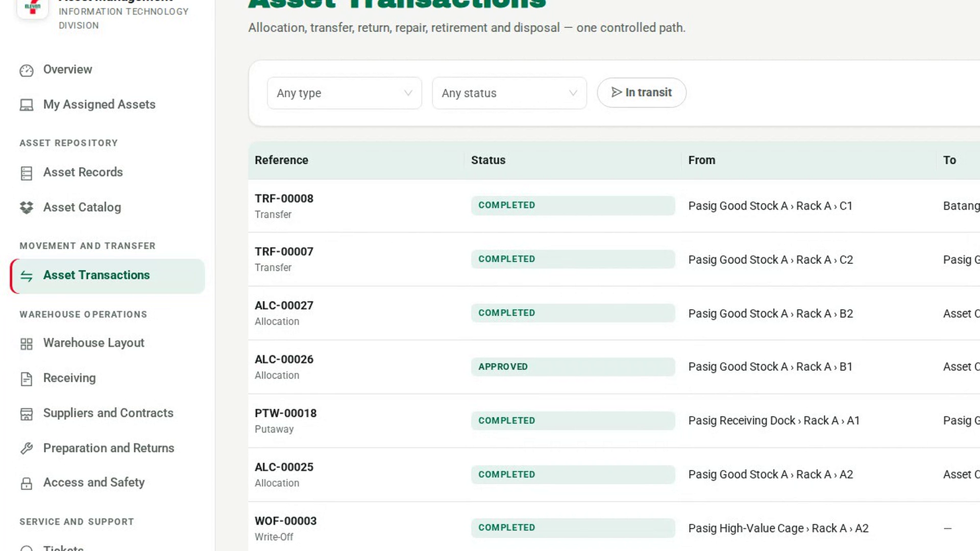The width and height of the screenshot is (980, 551).
Task: Click the Putaway label under PTW-00018
Action: [x=274, y=430]
